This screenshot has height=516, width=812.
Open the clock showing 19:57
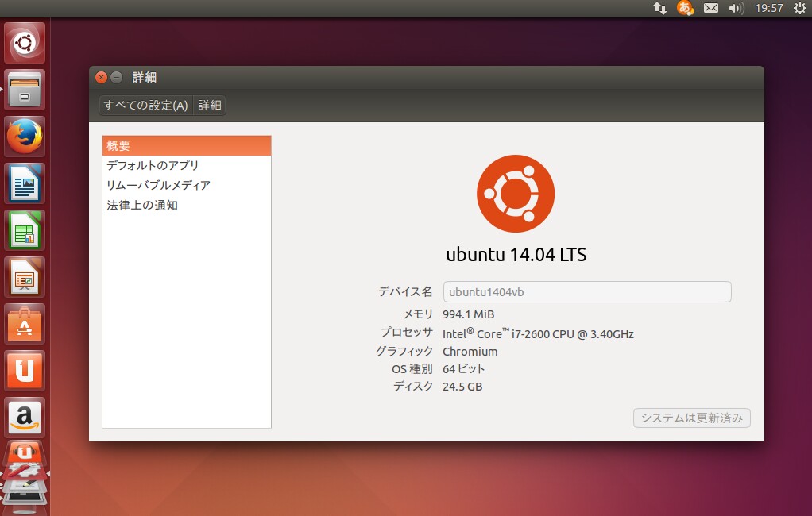769,8
